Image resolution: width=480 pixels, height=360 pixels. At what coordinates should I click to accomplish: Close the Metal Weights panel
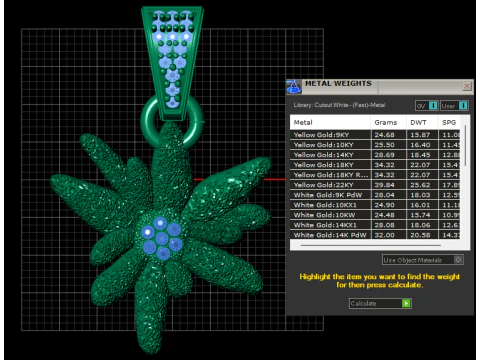467,86
